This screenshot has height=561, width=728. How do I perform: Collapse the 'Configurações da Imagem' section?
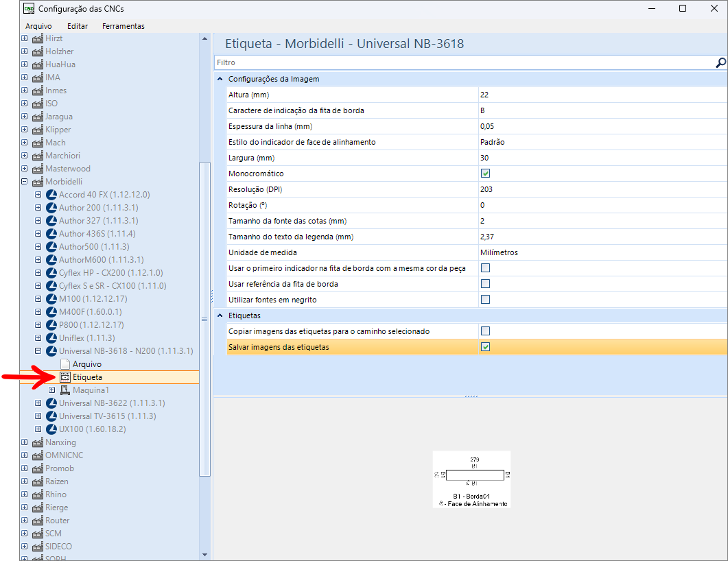220,80
